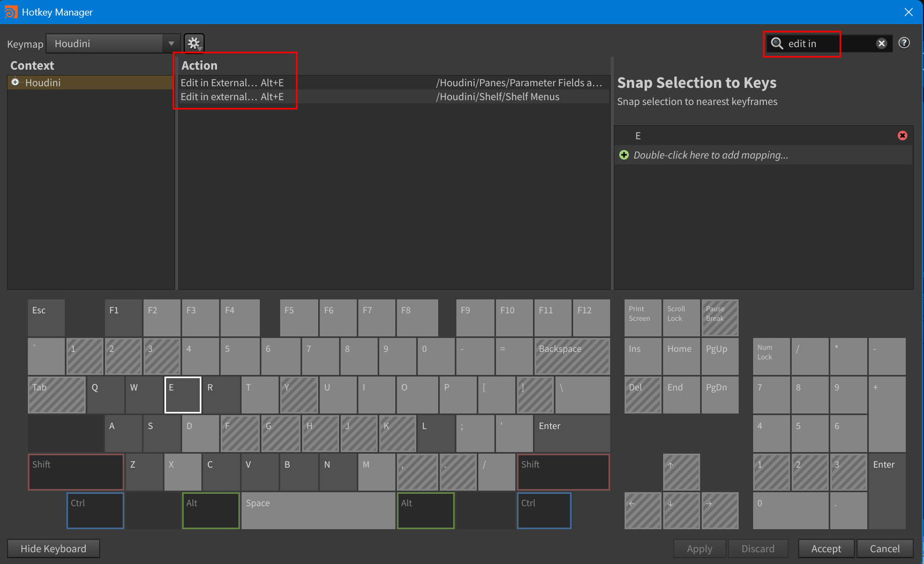Screen dimensions: 924x564
Task: Click the Q key on virtual keyboard
Action: point(106,395)
